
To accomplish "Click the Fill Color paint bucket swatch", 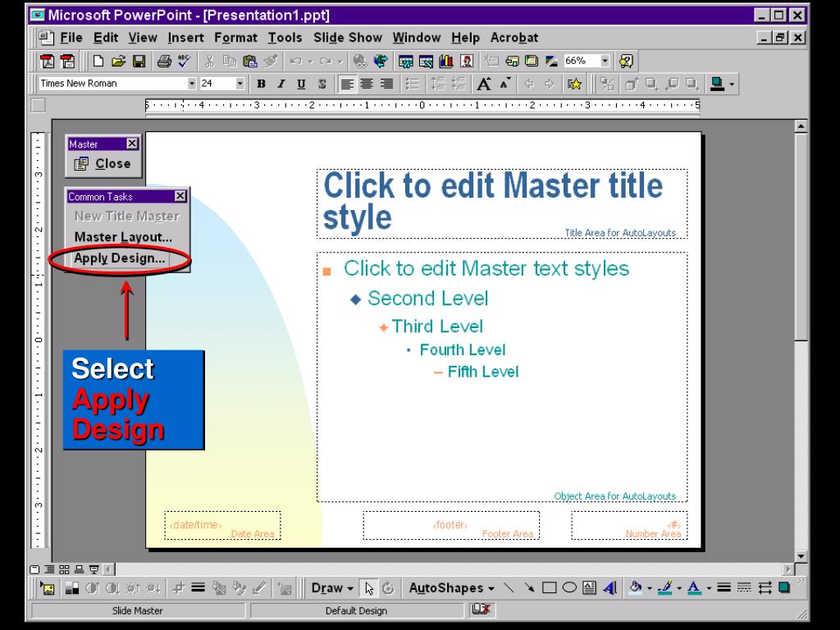I will point(636,588).
